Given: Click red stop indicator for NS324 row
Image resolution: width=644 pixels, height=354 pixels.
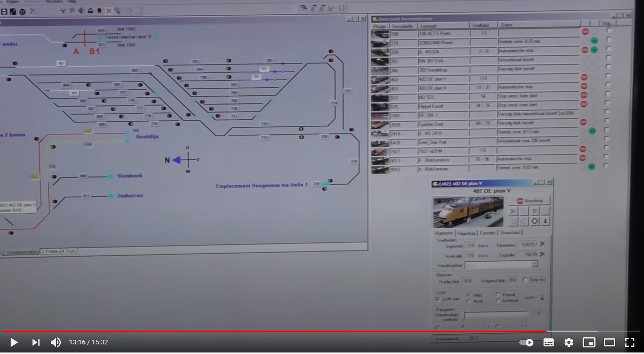Looking at the screenshot, I should 585,50.
